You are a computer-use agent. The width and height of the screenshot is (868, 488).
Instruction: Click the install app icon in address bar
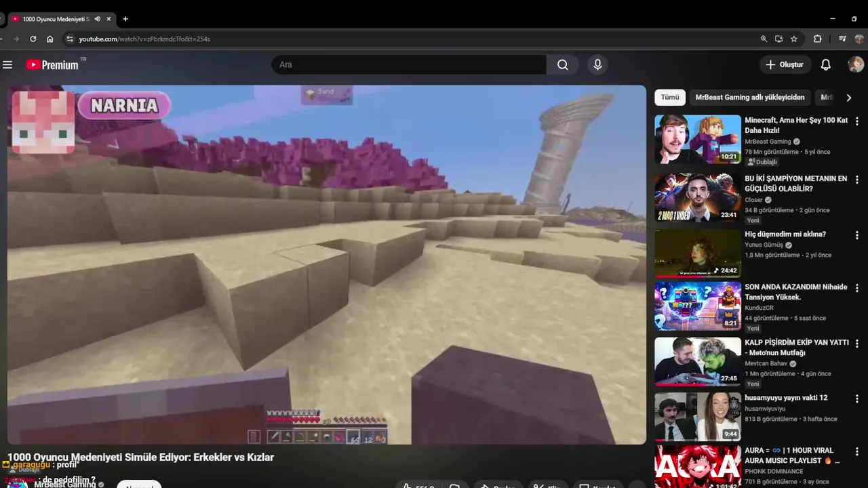(x=778, y=39)
